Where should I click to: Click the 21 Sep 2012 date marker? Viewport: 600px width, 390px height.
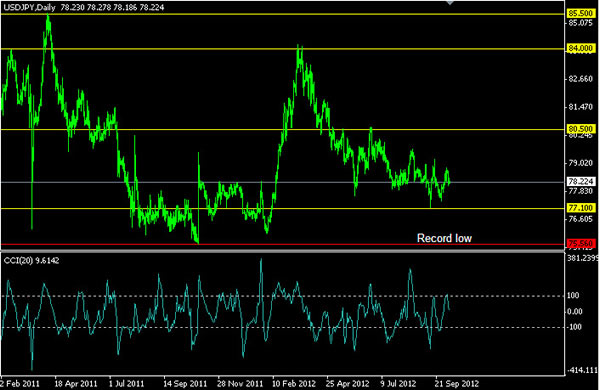tap(457, 383)
